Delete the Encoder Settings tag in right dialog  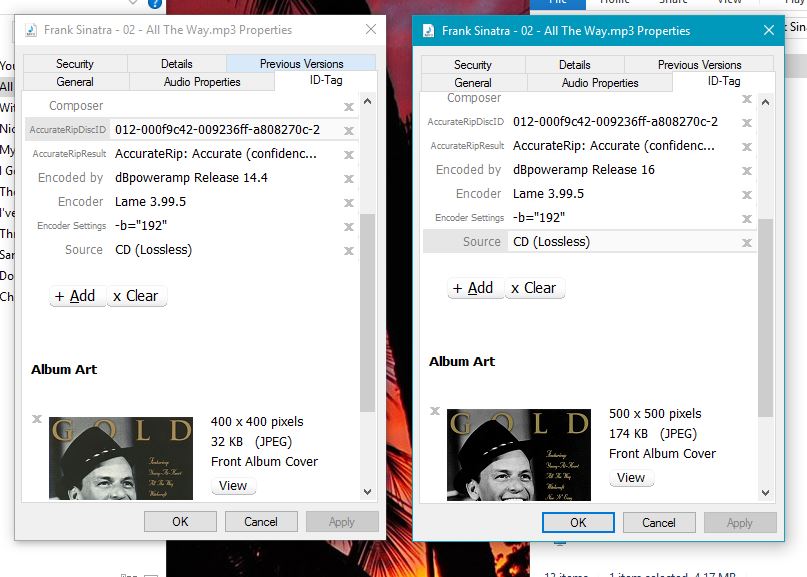[x=747, y=219]
